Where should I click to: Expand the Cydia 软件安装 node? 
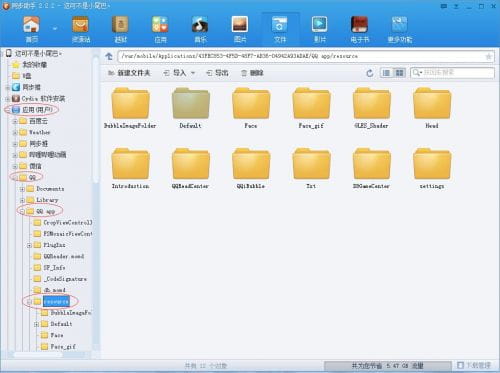coord(7,99)
